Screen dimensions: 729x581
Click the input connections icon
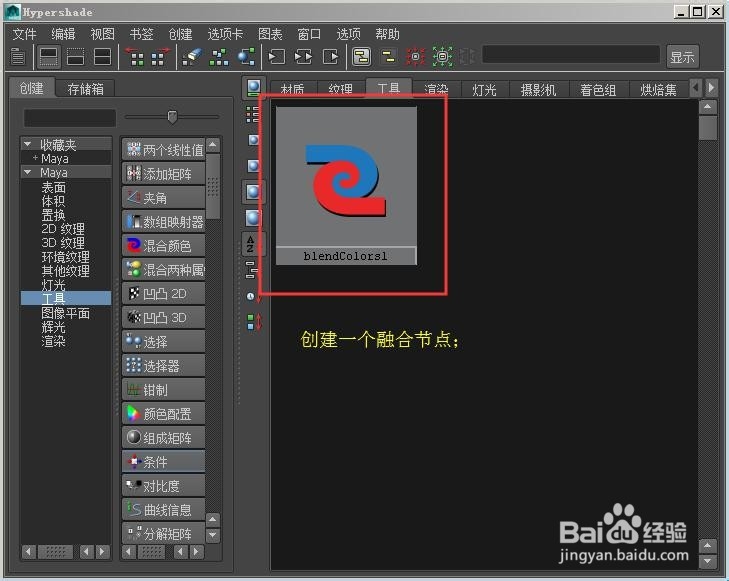pos(277,57)
